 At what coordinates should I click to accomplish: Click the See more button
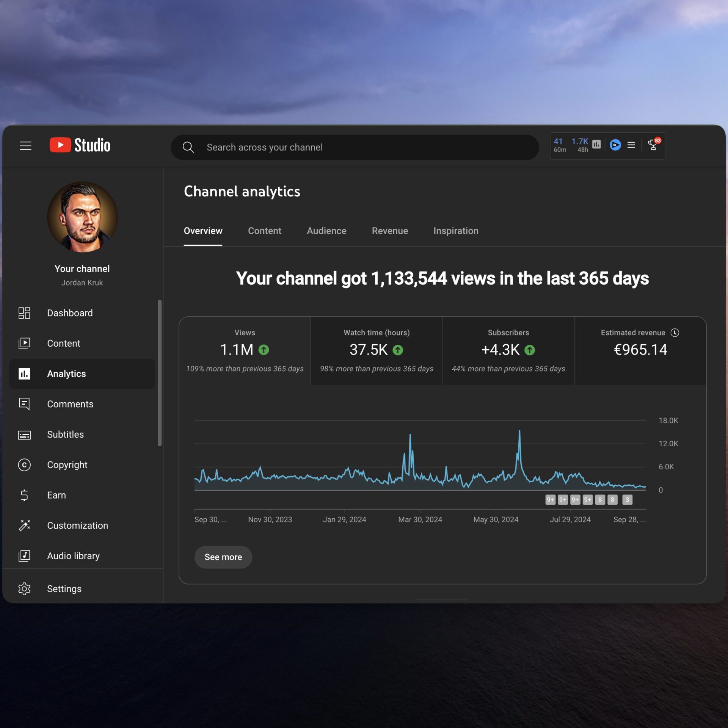(223, 557)
